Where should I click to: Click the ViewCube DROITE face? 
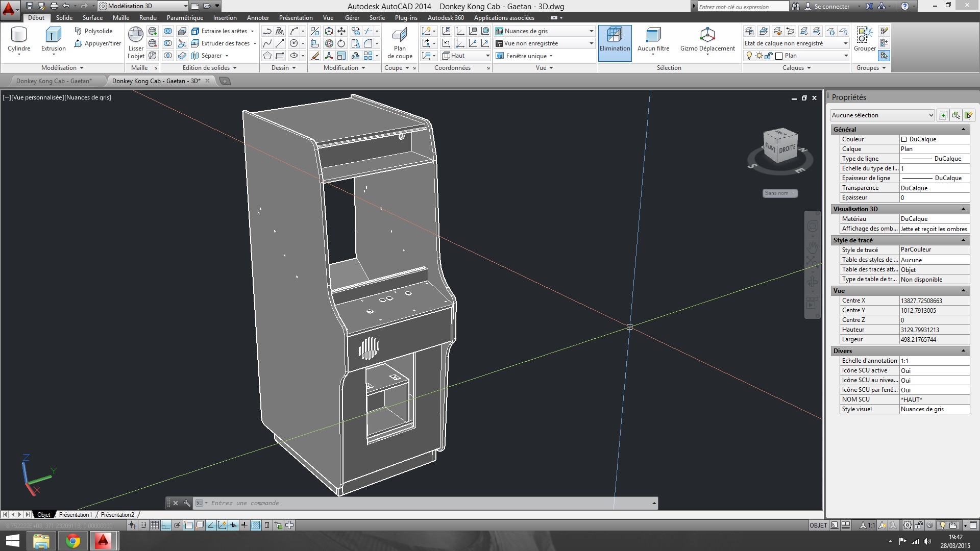coord(787,149)
